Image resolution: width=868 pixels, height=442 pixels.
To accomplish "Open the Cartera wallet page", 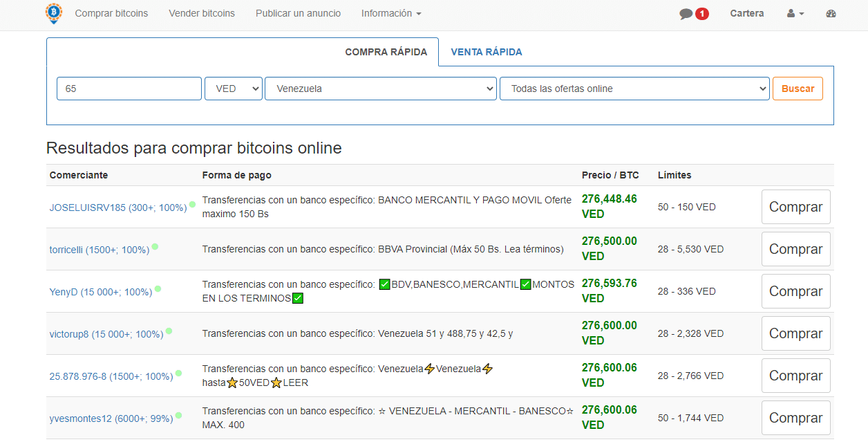I will click(747, 13).
